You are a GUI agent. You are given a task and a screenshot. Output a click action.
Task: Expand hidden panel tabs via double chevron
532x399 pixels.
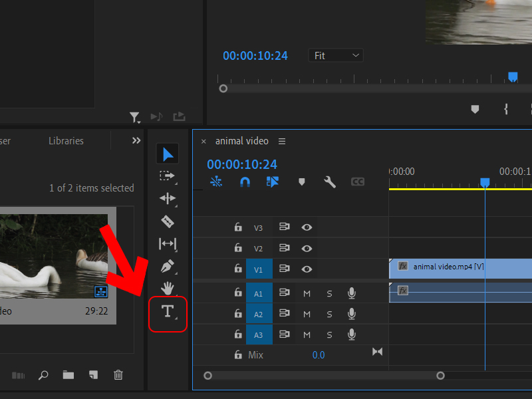[x=135, y=140]
